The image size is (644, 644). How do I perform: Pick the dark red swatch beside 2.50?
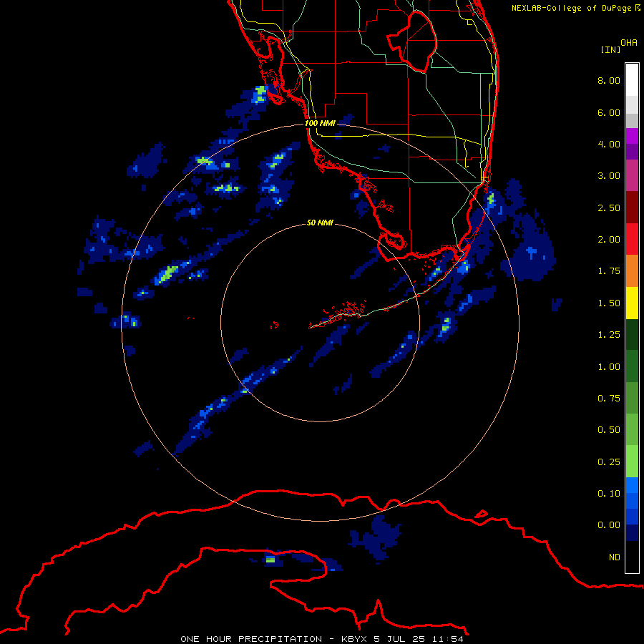(632, 208)
